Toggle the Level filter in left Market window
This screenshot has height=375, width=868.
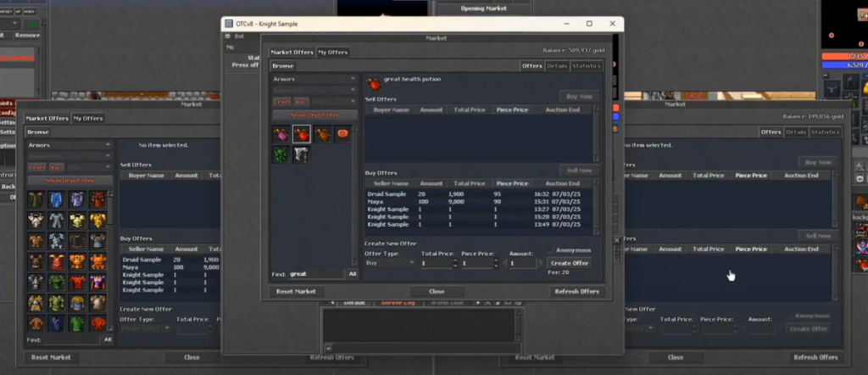[x=37, y=167]
